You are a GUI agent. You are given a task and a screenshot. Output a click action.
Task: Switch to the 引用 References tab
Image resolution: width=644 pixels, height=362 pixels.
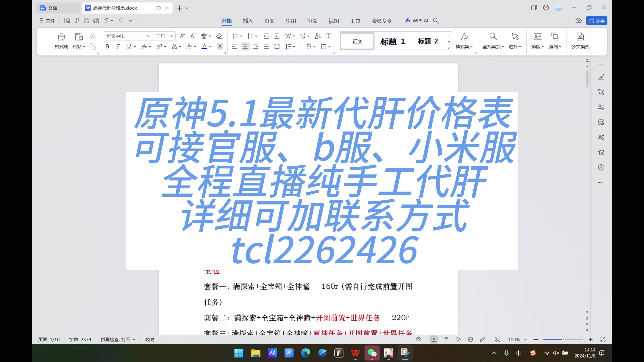(x=291, y=21)
